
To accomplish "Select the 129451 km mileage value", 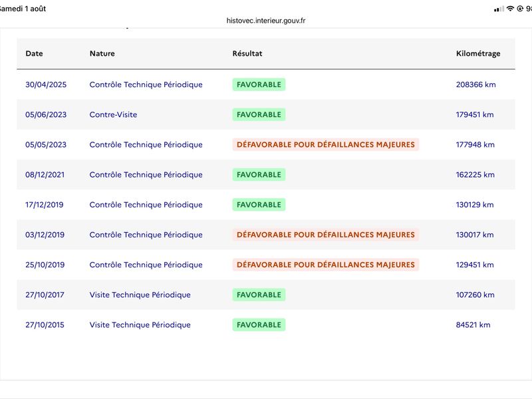I will (x=475, y=265).
